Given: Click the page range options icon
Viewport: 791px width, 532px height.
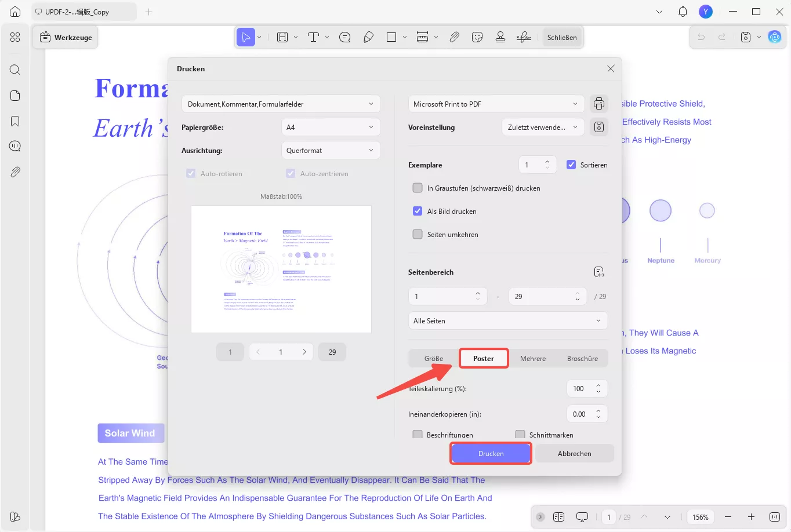Looking at the screenshot, I should coord(599,272).
